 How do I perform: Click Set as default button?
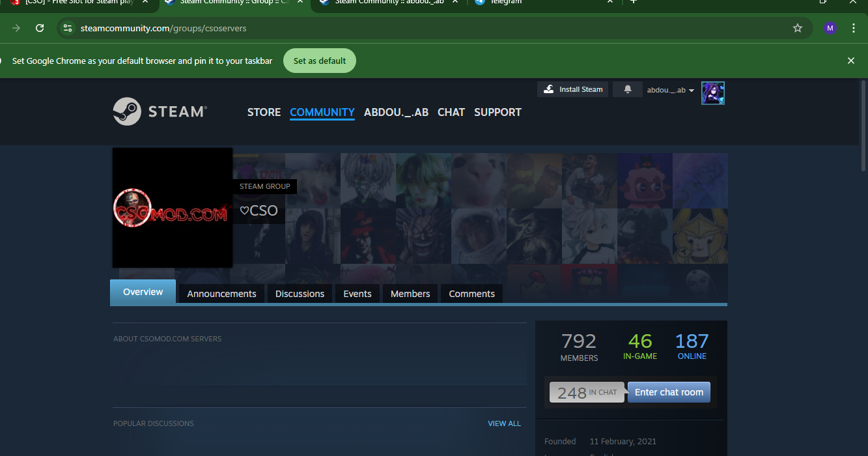click(x=320, y=61)
